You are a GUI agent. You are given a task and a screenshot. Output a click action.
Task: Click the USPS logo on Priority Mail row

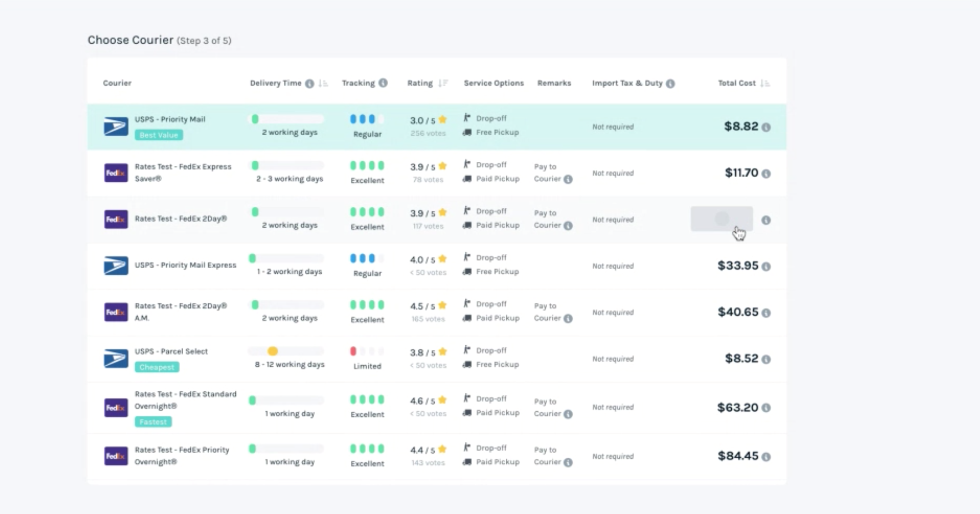[116, 126]
